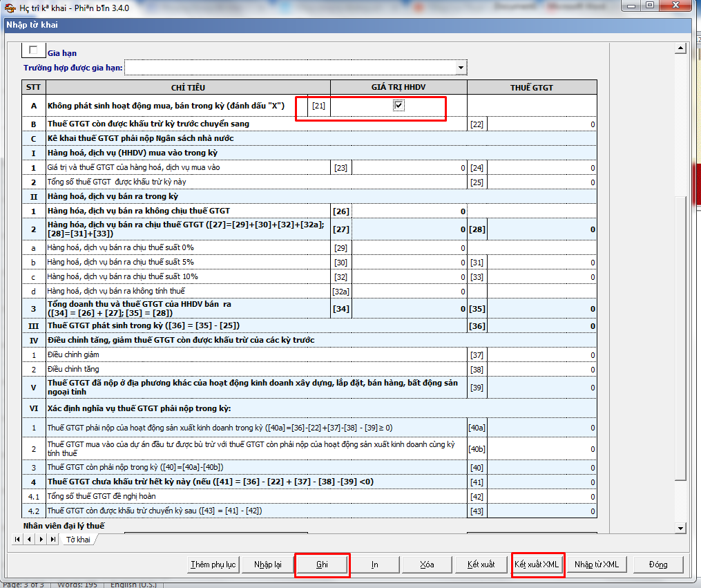Click the Ghi button to save
Screen dimensions: 701x588
click(x=322, y=565)
